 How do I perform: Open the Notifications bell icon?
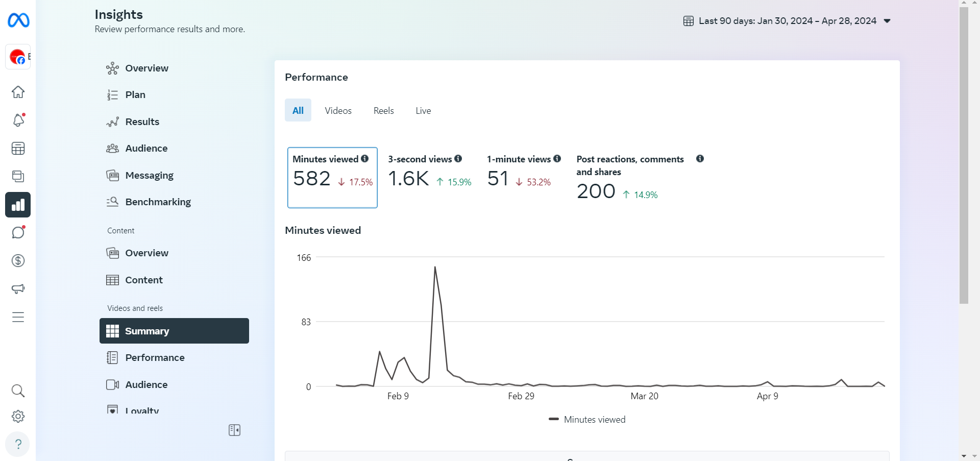18,120
